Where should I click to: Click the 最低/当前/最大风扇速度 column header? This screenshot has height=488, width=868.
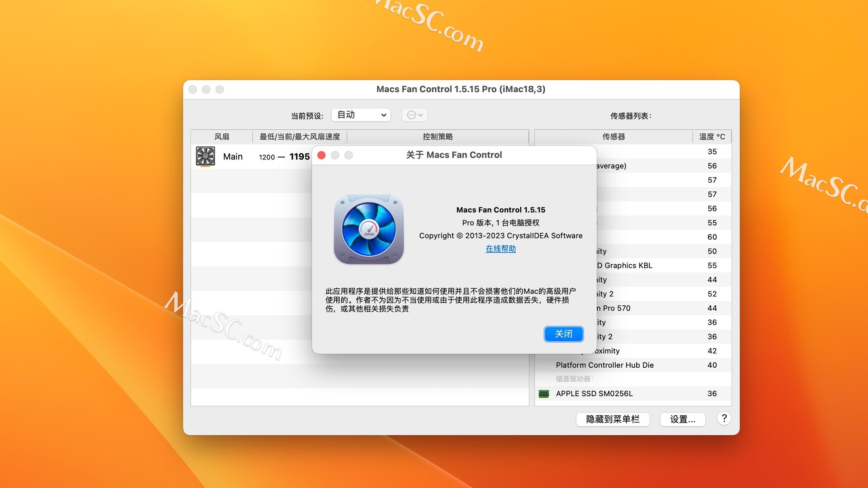300,136
